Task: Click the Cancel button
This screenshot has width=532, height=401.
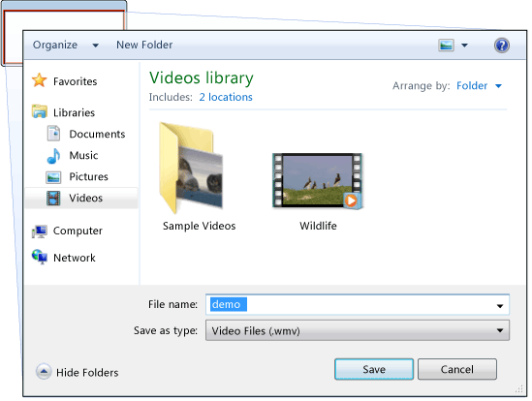Action: click(x=457, y=369)
